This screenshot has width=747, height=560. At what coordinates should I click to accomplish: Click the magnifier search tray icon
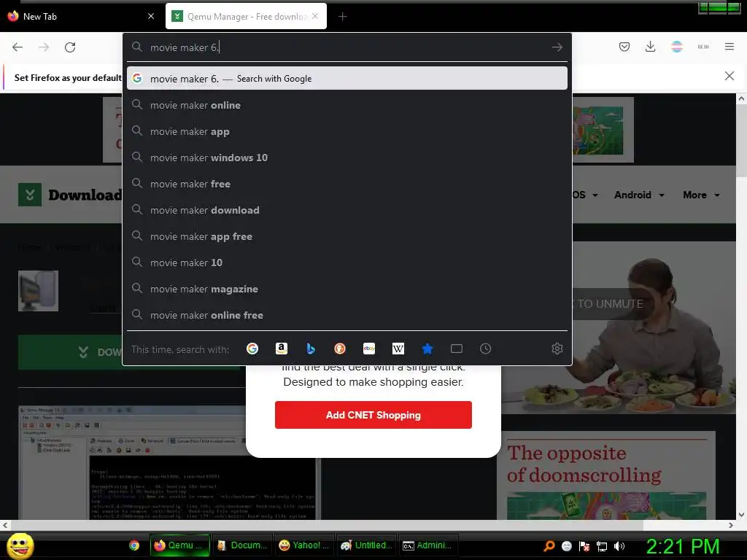(549, 546)
